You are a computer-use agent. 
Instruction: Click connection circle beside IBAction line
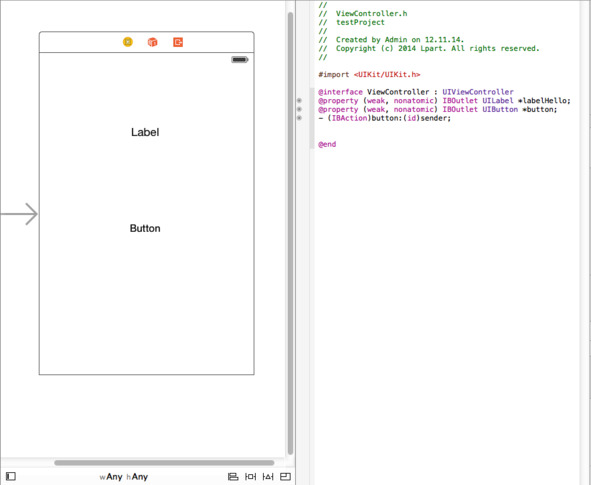[x=299, y=118]
